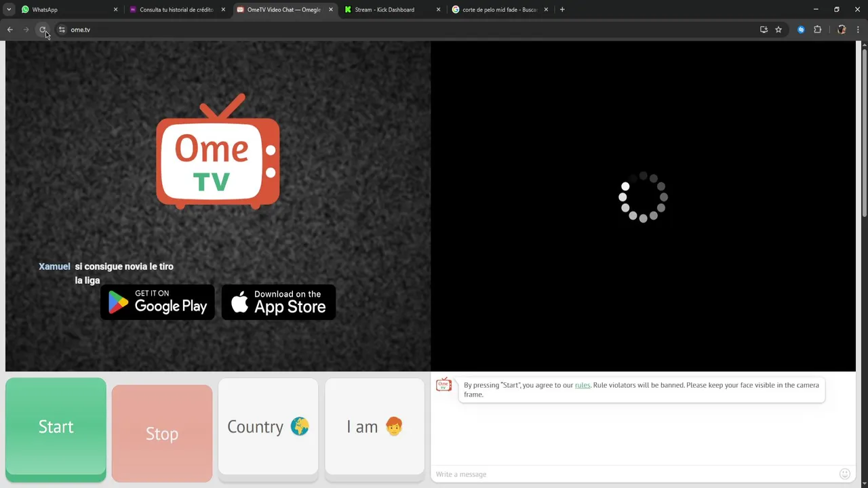Open the tab search dropdown arrow
This screenshot has width=868, height=488.
coord(9,9)
